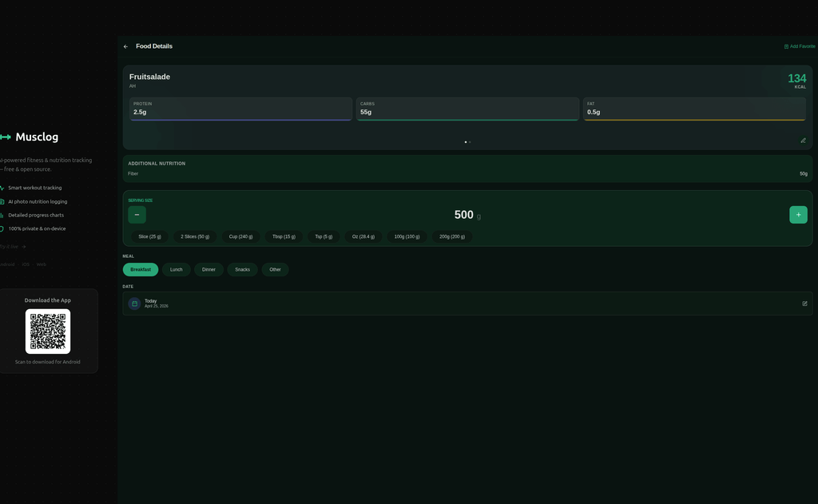Image resolution: width=818 pixels, height=504 pixels.
Task: Select the Snacks meal option
Action: click(x=241, y=269)
